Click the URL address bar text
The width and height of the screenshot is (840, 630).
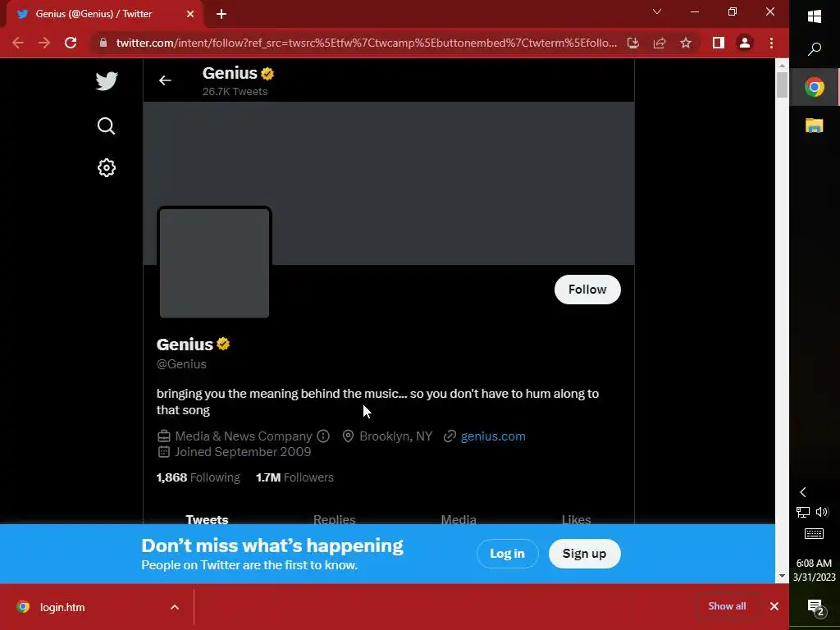(x=367, y=43)
